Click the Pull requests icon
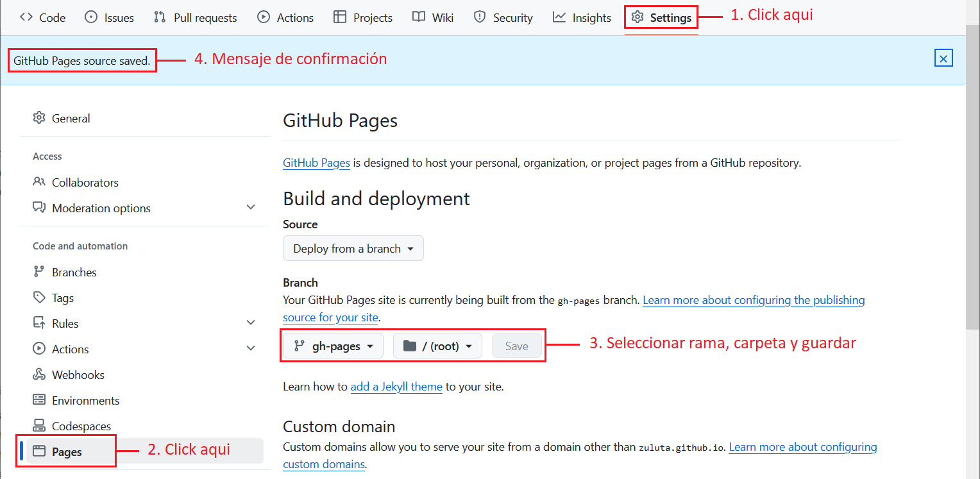 [160, 17]
